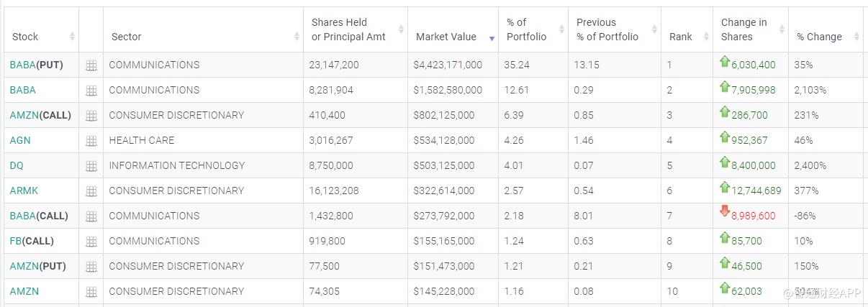Click the green up arrow in the DQ row
868x307 pixels.
tap(725, 161)
